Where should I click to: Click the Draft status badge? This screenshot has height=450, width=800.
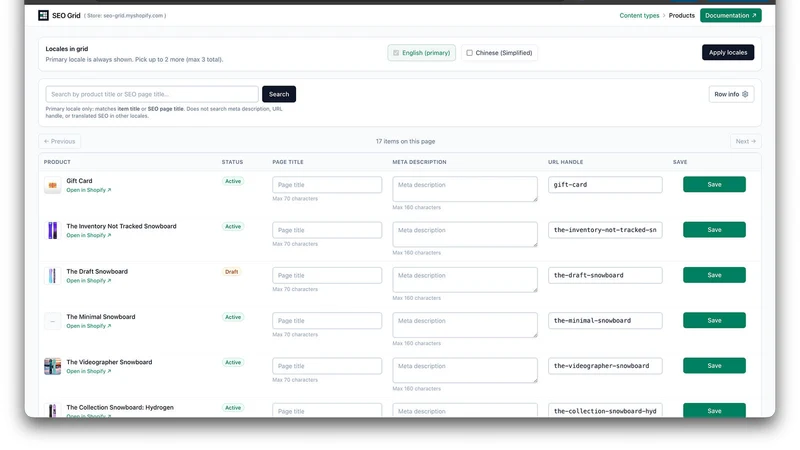click(232, 272)
